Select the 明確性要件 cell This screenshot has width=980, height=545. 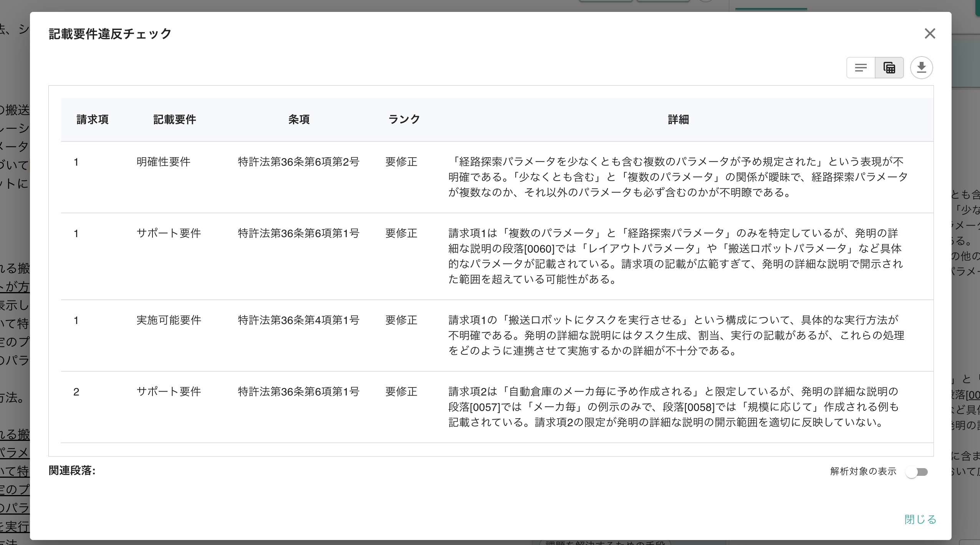(163, 162)
